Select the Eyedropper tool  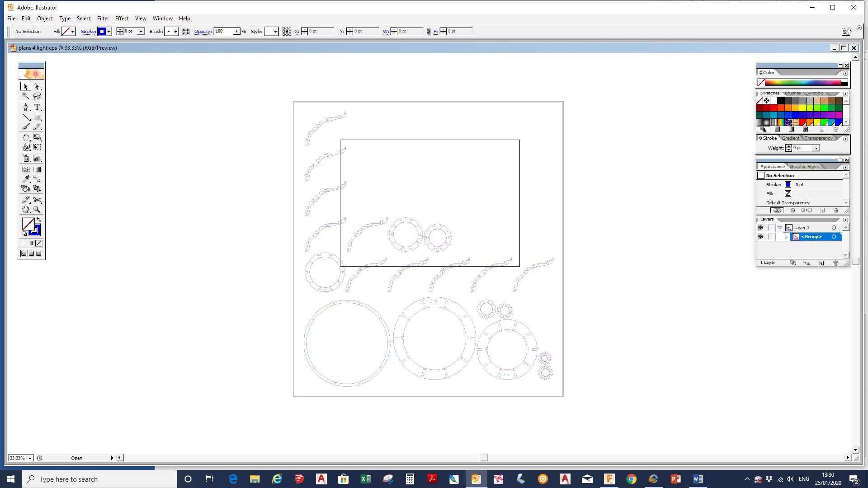click(x=26, y=179)
